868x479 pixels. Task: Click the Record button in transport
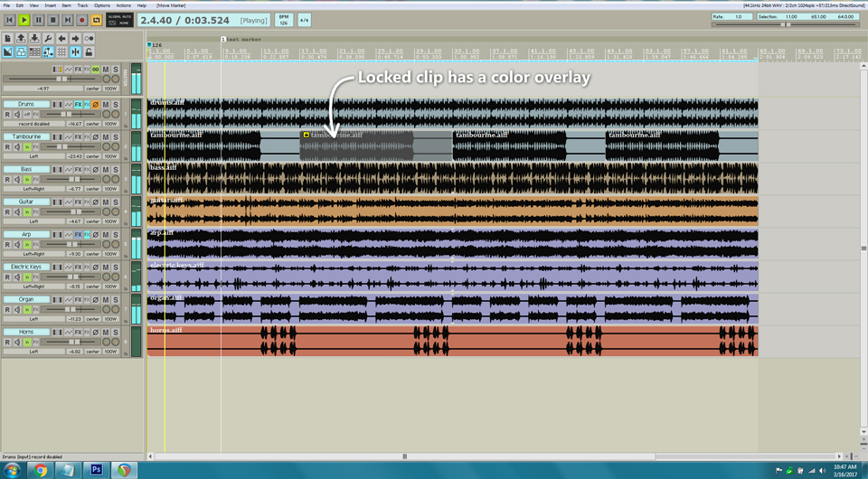coord(81,20)
